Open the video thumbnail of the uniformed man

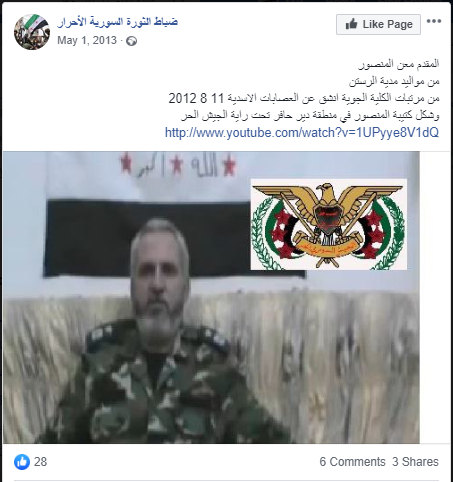point(211,297)
